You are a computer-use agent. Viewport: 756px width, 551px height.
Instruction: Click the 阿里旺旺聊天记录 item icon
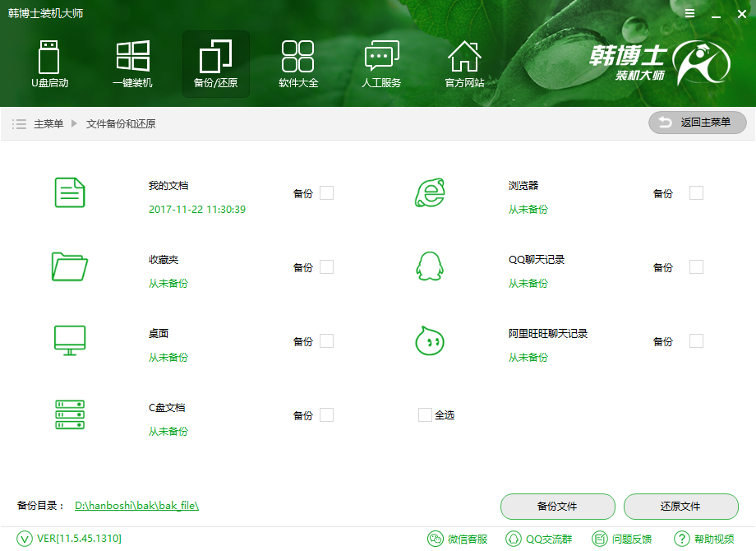point(431,340)
